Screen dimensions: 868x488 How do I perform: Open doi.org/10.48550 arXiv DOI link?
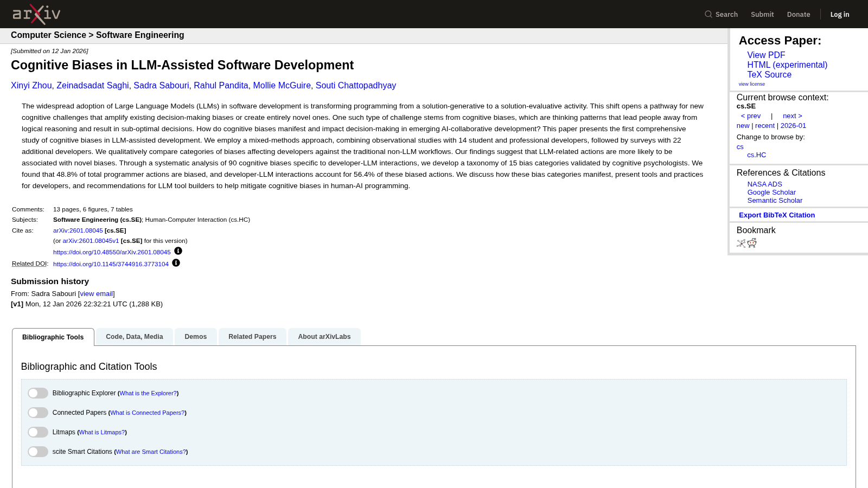pyautogui.click(x=112, y=252)
